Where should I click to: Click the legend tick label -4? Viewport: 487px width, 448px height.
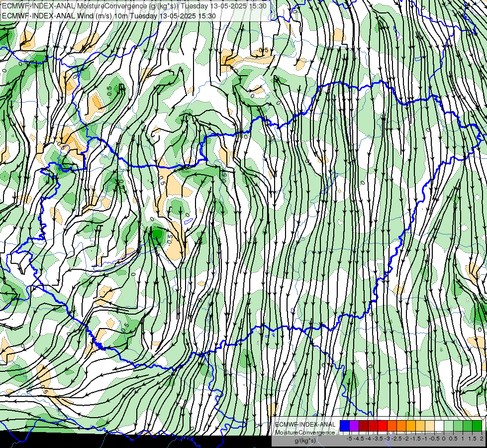coord(368,439)
